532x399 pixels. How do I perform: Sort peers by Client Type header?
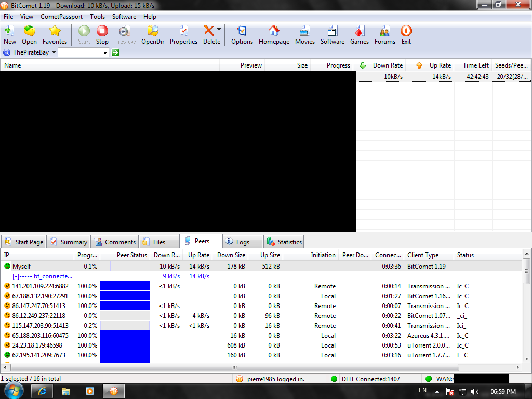click(x=429, y=255)
